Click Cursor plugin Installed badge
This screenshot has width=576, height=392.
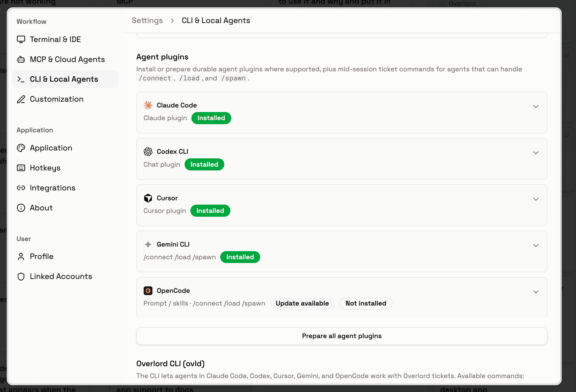210,211
